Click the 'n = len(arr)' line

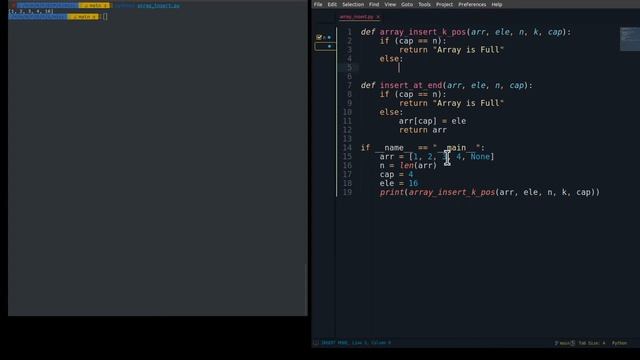pyautogui.click(x=408, y=165)
